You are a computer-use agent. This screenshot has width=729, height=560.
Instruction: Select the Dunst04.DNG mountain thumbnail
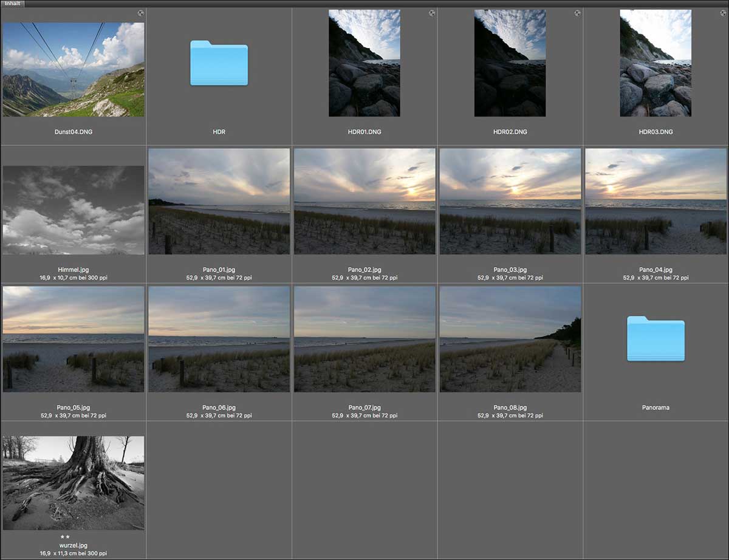pyautogui.click(x=73, y=69)
